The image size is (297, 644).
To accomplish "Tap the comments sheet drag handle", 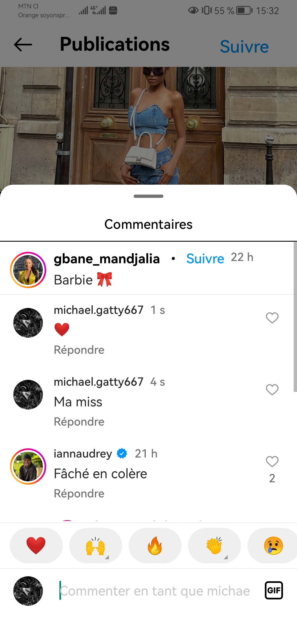I will tap(148, 196).
